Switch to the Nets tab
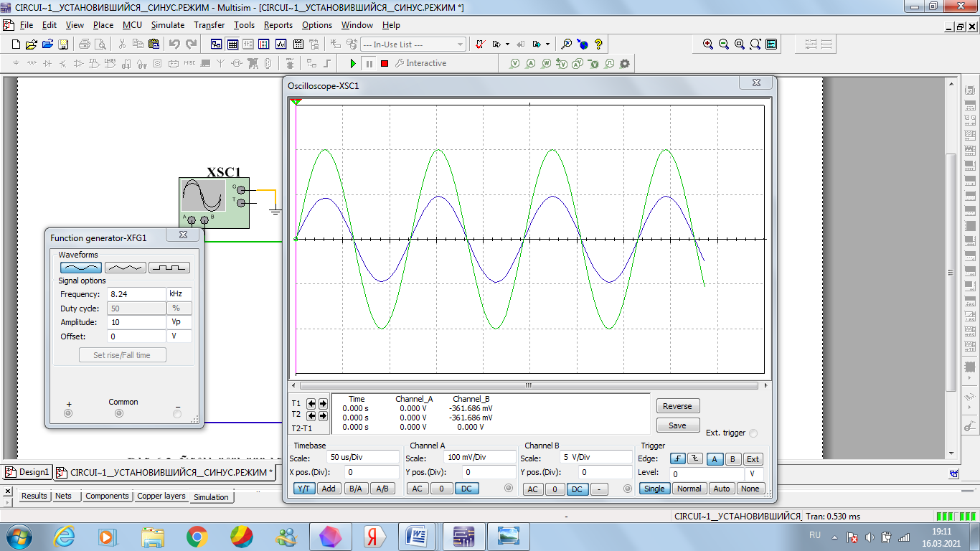Screen dimensions: 980x551 pyautogui.click(x=63, y=496)
